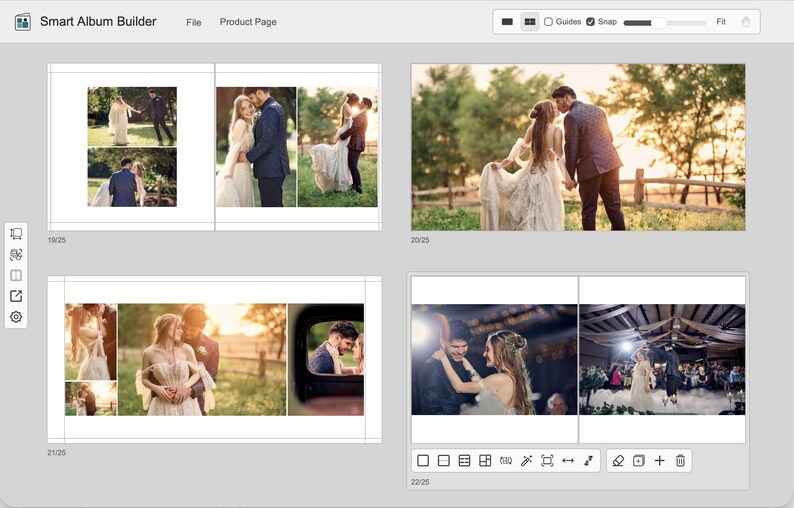
Task: Select large sunset embrace photo, spread 21/25
Action: [202, 360]
